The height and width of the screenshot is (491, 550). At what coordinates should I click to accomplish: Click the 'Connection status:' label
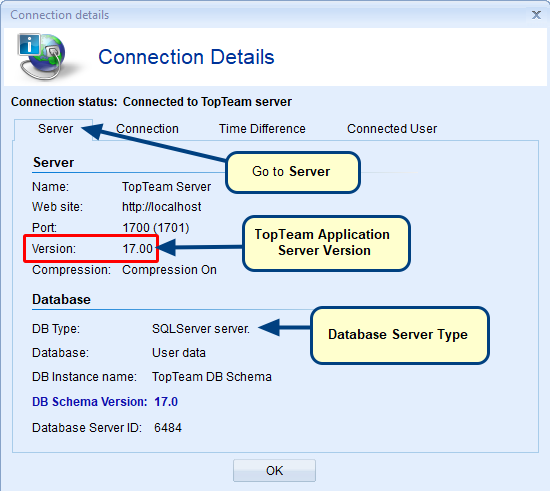[x=64, y=102]
